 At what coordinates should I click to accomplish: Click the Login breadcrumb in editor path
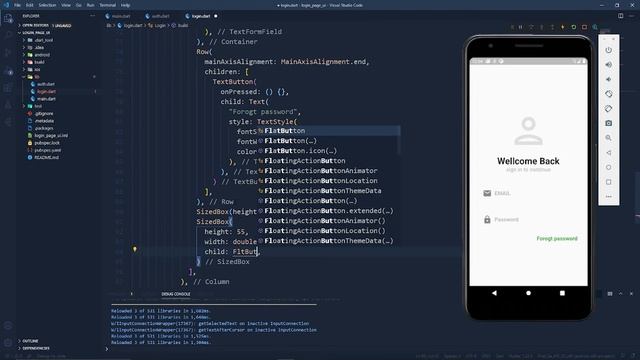pyautogui.click(x=160, y=25)
